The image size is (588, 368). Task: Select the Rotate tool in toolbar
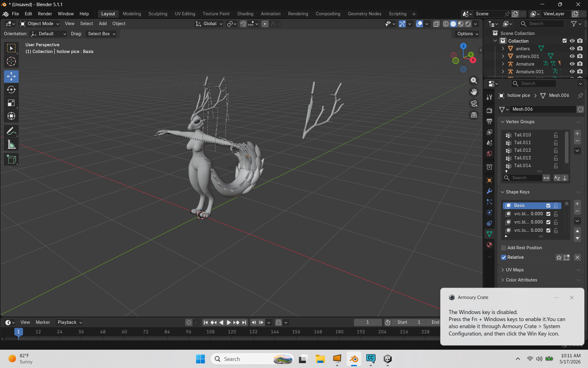(11, 90)
